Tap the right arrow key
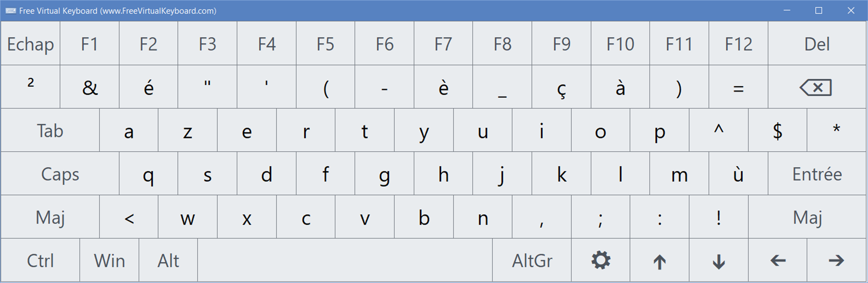The width and height of the screenshot is (868, 283). click(837, 260)
